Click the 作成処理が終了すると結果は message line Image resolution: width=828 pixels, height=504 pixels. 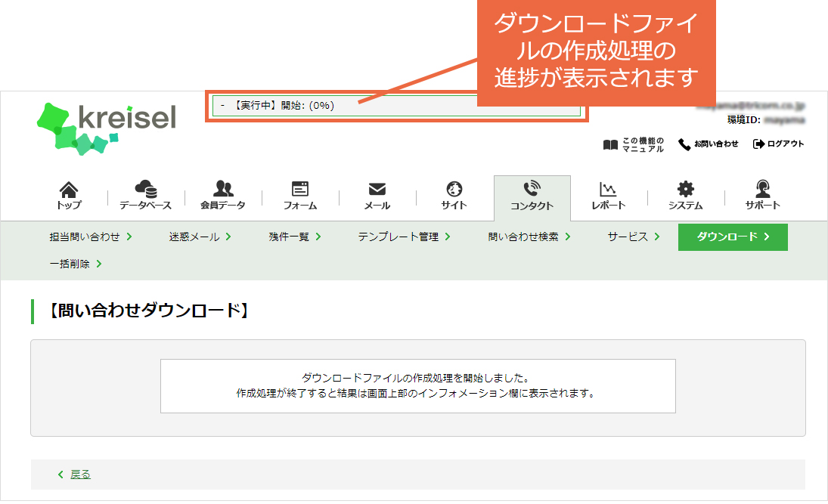click(x=416, y=393)
